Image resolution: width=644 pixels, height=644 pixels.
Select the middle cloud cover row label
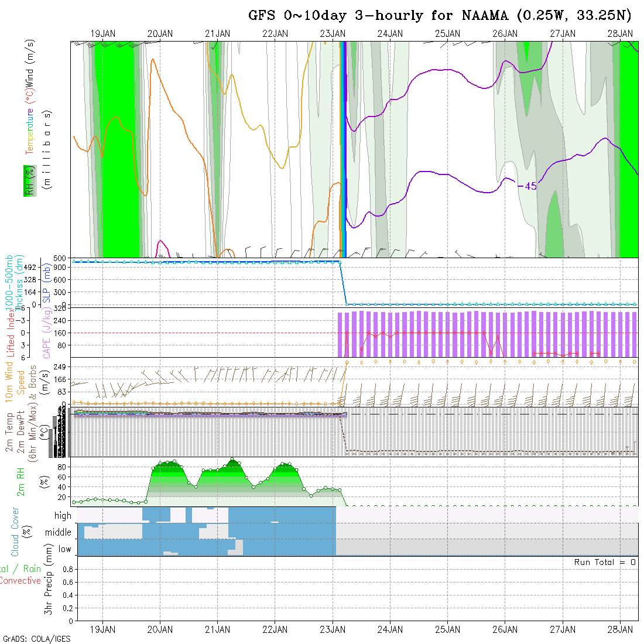click(x=59, y=533)
